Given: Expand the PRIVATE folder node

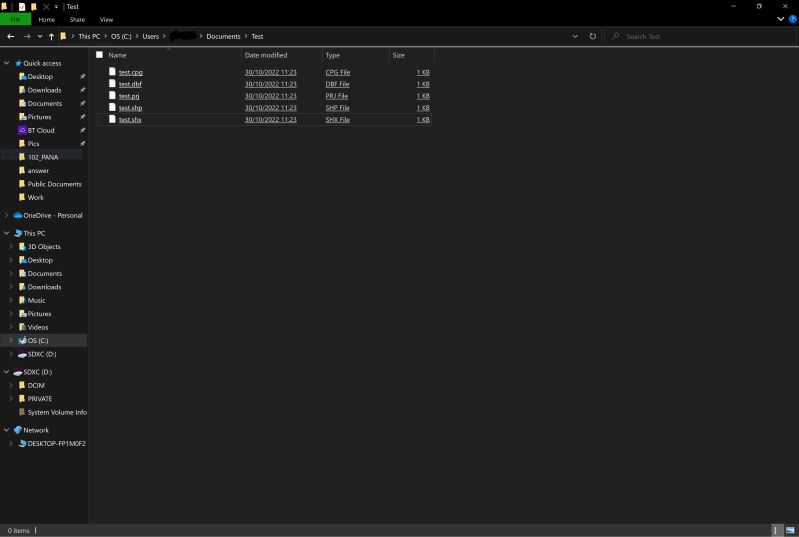Looking at the screenshot, I should (x=11, y=399).
